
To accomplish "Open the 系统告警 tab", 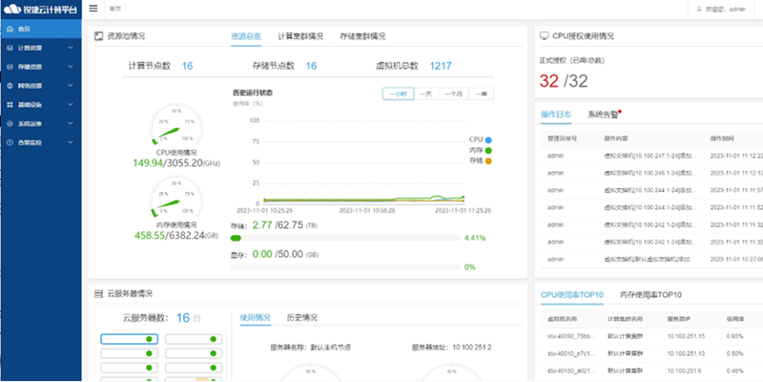I will click(603, 115).
